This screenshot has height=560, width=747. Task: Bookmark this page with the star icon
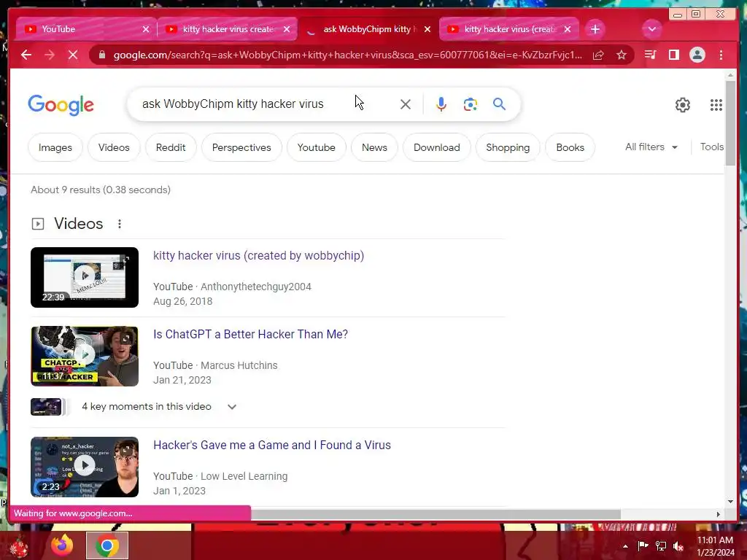click(x=622, y=55)
